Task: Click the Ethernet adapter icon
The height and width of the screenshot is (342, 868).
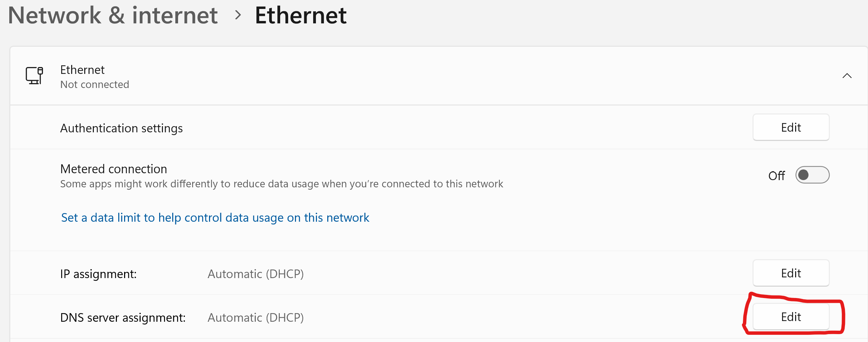Action: pos(34,76)
